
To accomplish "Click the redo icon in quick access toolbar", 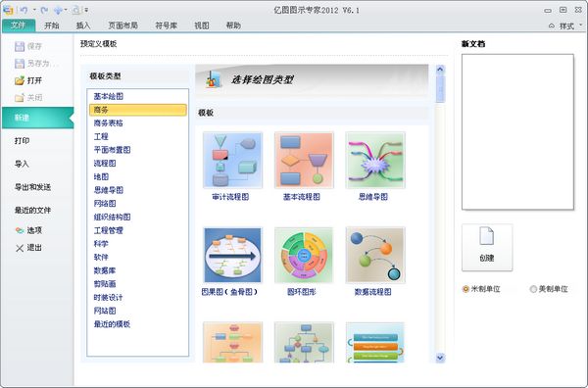I will click(44, 10).
